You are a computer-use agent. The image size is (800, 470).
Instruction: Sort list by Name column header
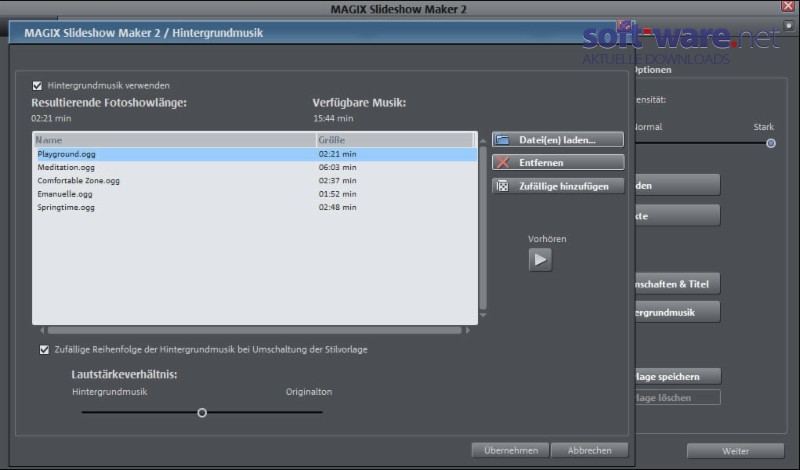pyautogui.click(x=174, y=140)
